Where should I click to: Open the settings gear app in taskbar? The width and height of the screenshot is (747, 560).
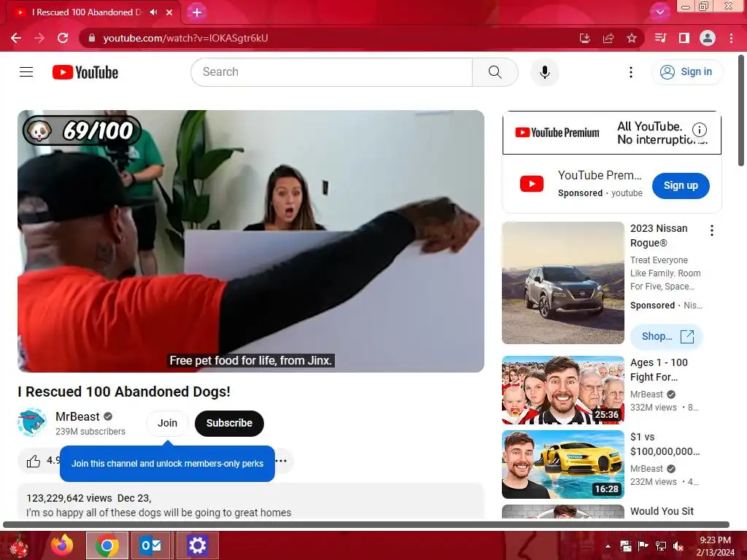(197, 545)
